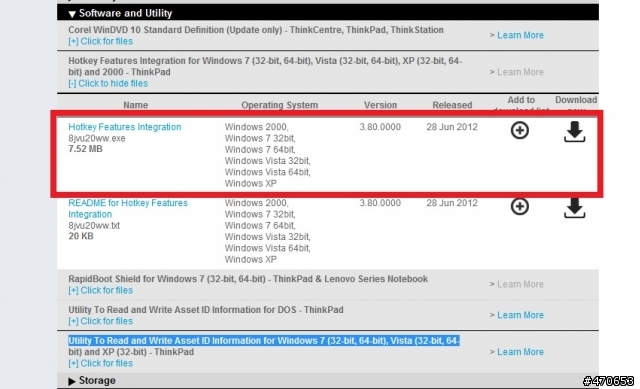Image resolution: width=640 pixels, height=389 pixels.
Task: Expand files for Corel WinDVD 10
Action: (100, 41)
